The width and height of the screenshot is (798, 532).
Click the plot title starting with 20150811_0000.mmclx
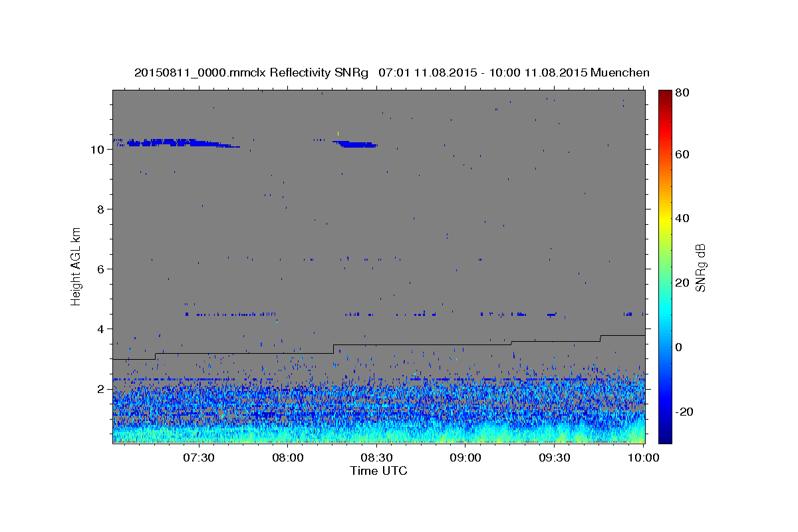pos(392,72)
